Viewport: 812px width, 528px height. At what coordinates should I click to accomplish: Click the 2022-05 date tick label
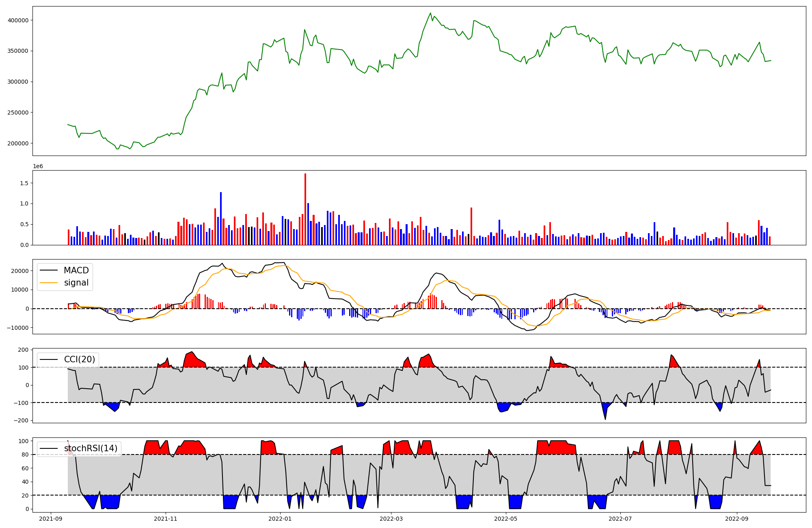505,519
